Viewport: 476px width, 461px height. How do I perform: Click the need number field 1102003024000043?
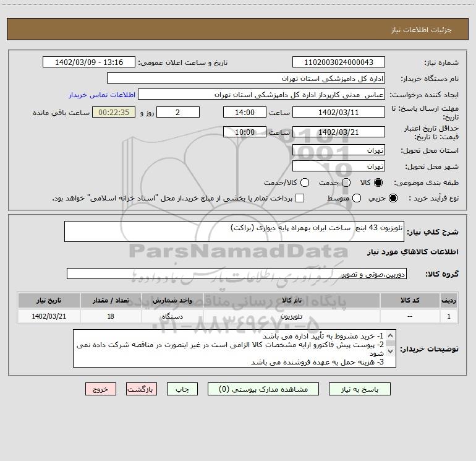point(339,62)
